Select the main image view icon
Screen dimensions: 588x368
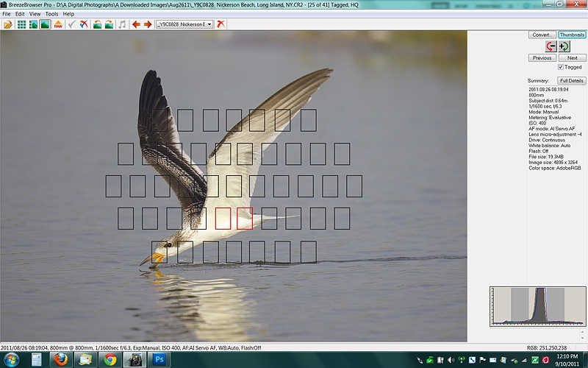(45, 24)
